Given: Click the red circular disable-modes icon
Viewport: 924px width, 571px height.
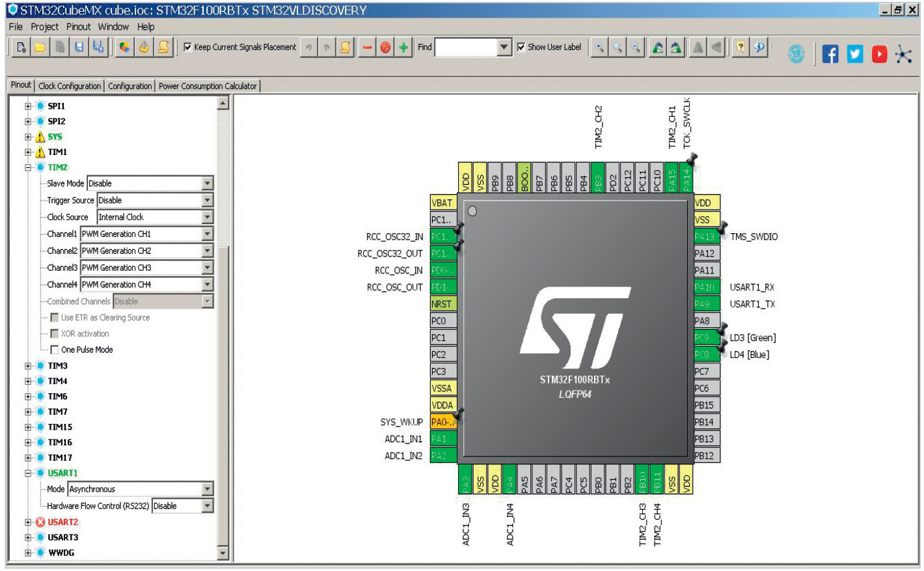Looking at the screenshot, I should (385, 48).
